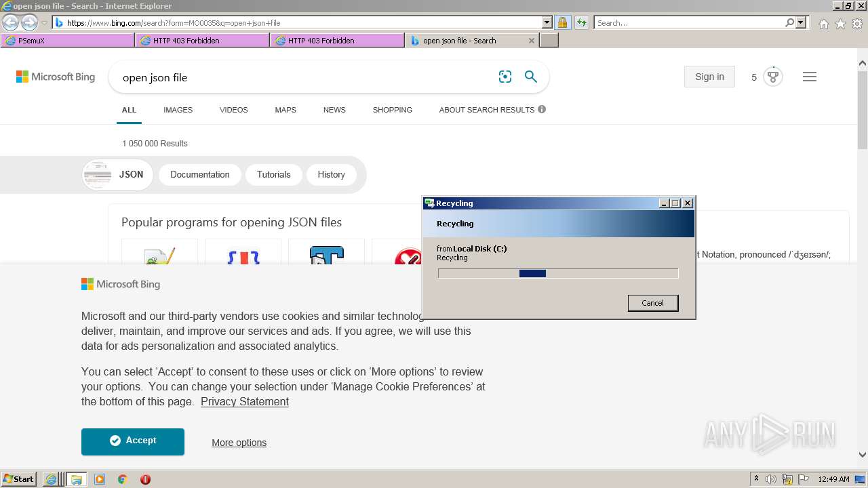Image resolution: width=868 pixels, height=488 pixels.
Task: Switch to the PSemuX tab
Action: [68, 41]
